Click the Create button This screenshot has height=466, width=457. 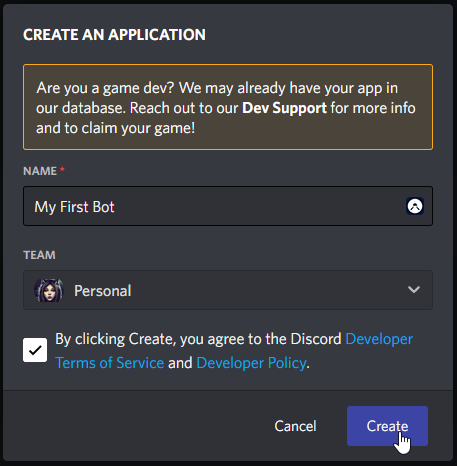coord(387,426)
